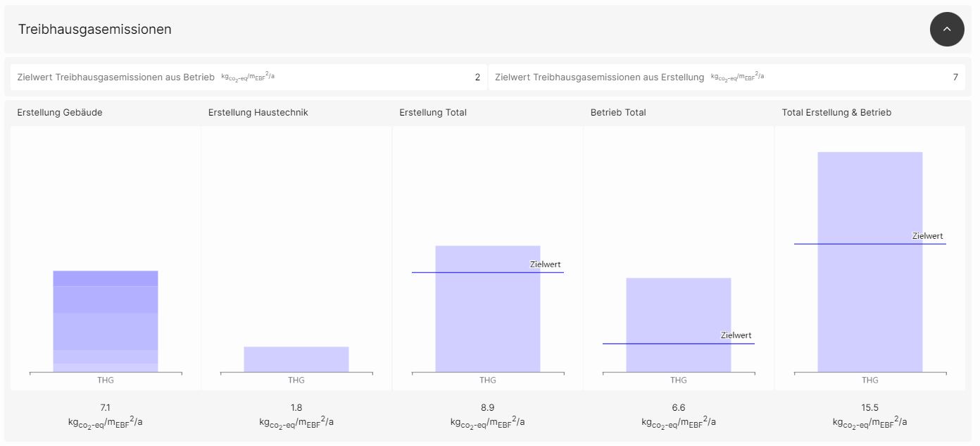Screen dimensions: 980x446
Task: Click the Erstellung Haustechnik chart title
Action: pos(258,113)
